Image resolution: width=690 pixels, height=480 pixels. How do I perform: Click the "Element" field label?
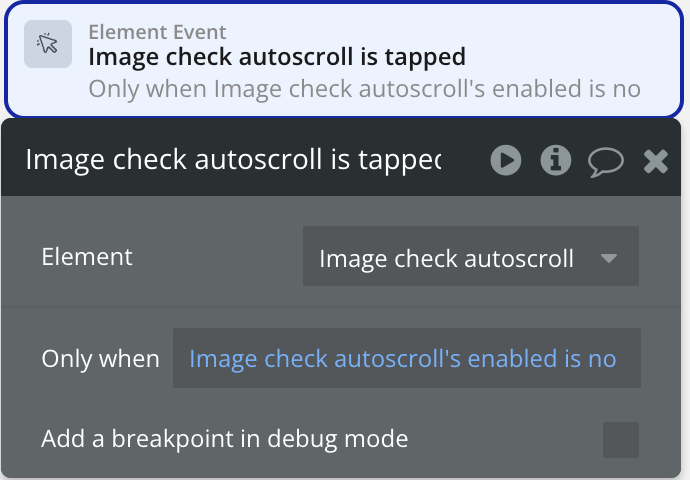point(87,257)
